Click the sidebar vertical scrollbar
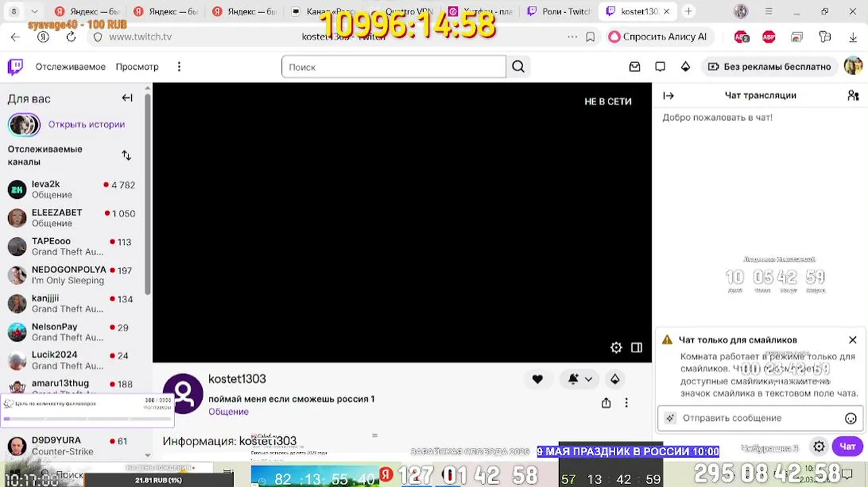 [x=147, y=196]
